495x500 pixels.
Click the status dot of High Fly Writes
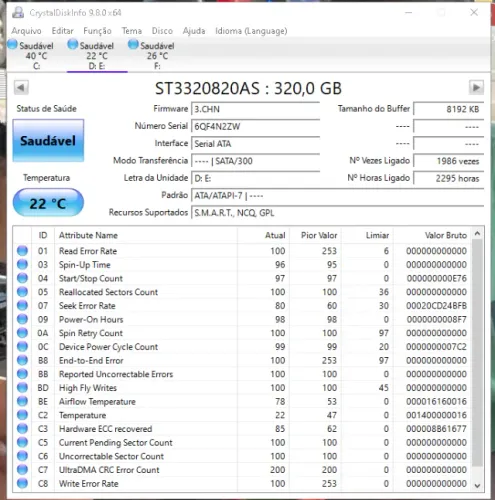tap(22, 387)
